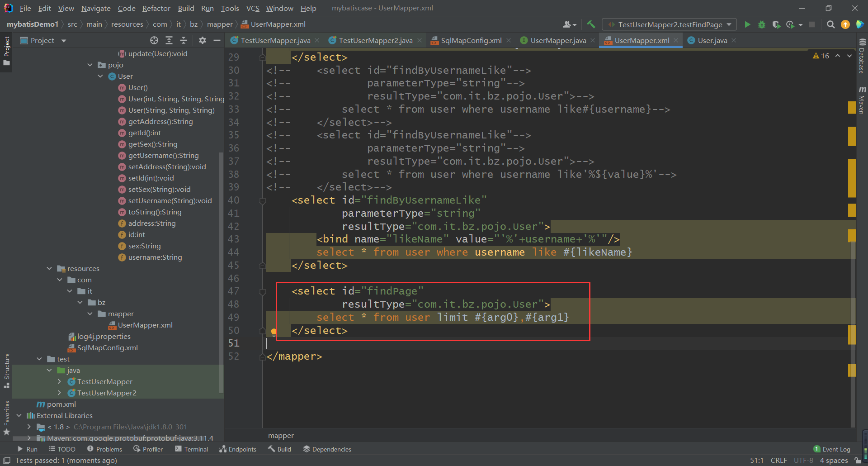Collapse the pojo folder node
868x466 pixels.
point(90,65)
